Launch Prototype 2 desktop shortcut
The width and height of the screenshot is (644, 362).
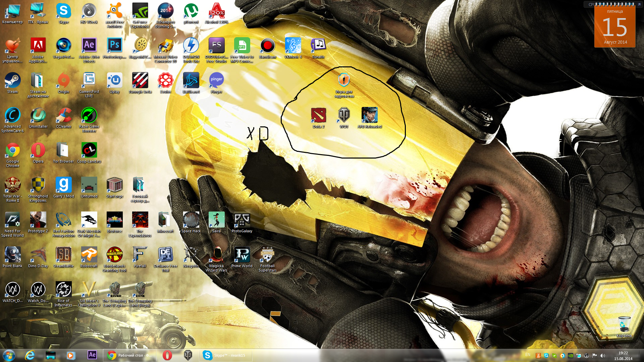[x=38, y=222]
